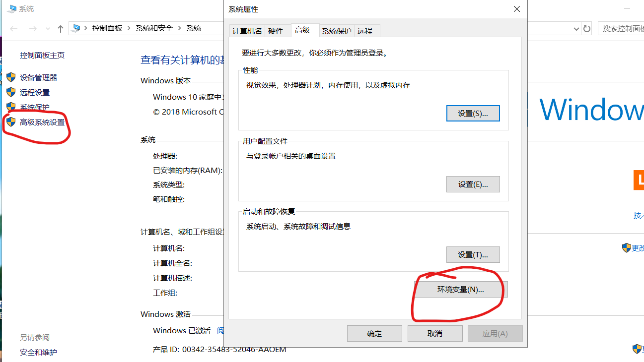Click the back navigation arrow
Screen dimensions: 644x362
(13, 28)
